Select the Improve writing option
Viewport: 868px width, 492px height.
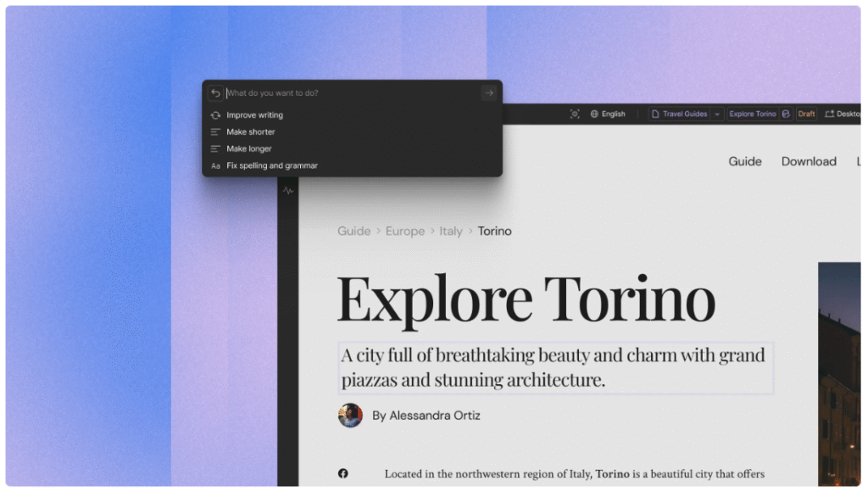tap(254, 115)
